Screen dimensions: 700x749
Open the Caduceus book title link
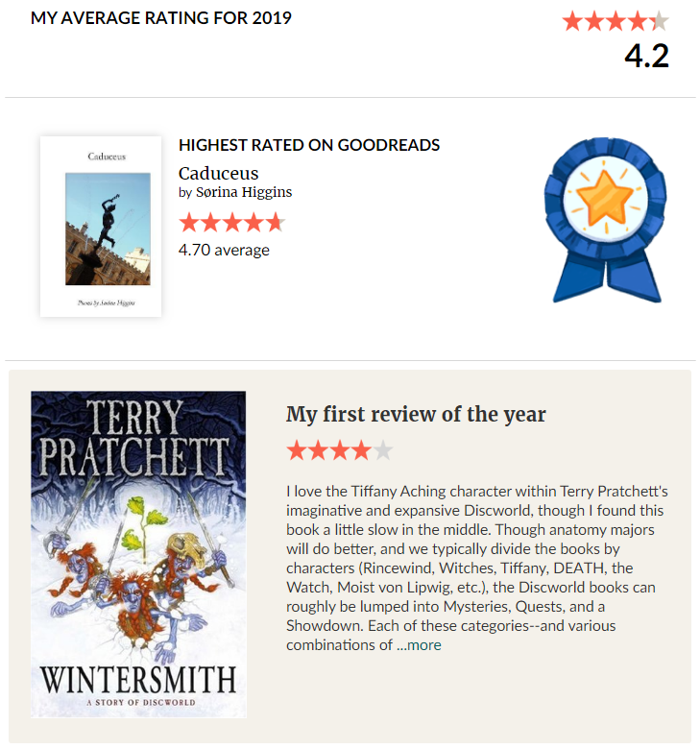(x=218, y=173)
